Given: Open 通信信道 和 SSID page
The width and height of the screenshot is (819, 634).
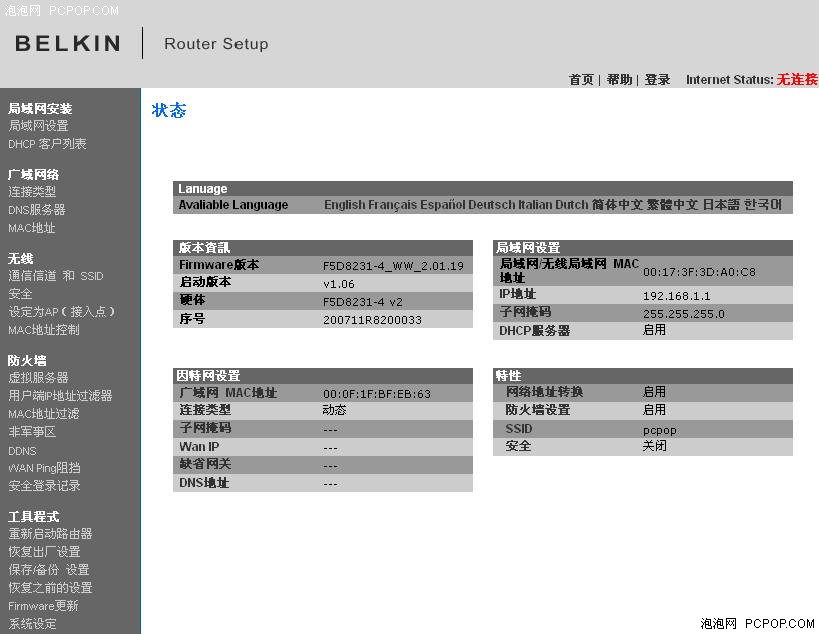Looking at the screenshot, I should [56, 276].
